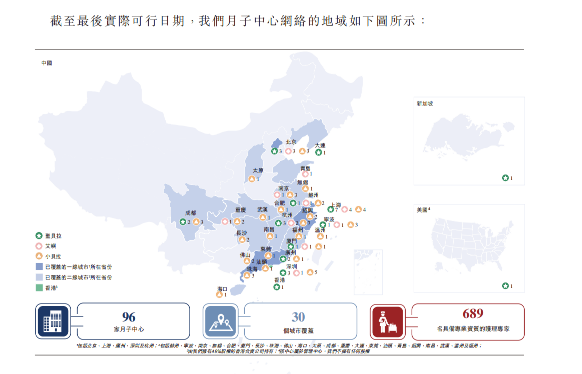Image resolution: width=582 pixels, height=374 pixels.
Task: Click the 上海 city label
Action: (336, 205)
